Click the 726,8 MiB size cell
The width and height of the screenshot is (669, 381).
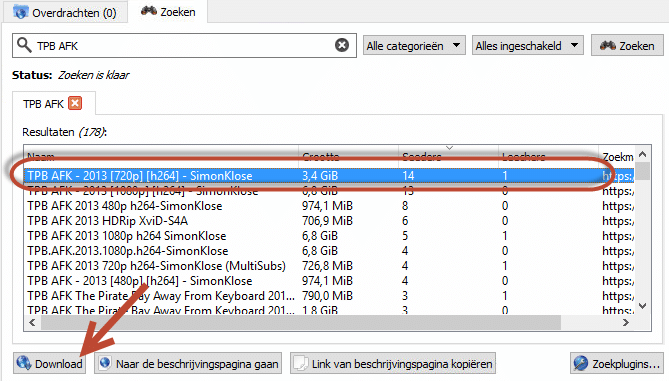(x=327, y=266)
